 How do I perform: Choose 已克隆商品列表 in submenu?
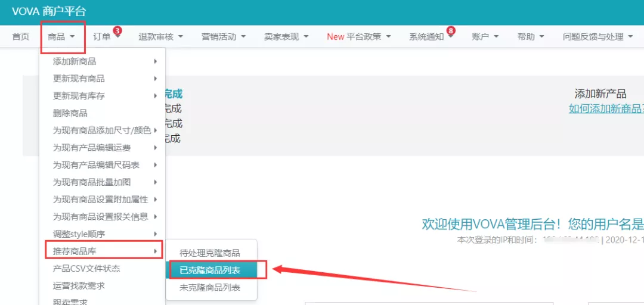(211, 270)
